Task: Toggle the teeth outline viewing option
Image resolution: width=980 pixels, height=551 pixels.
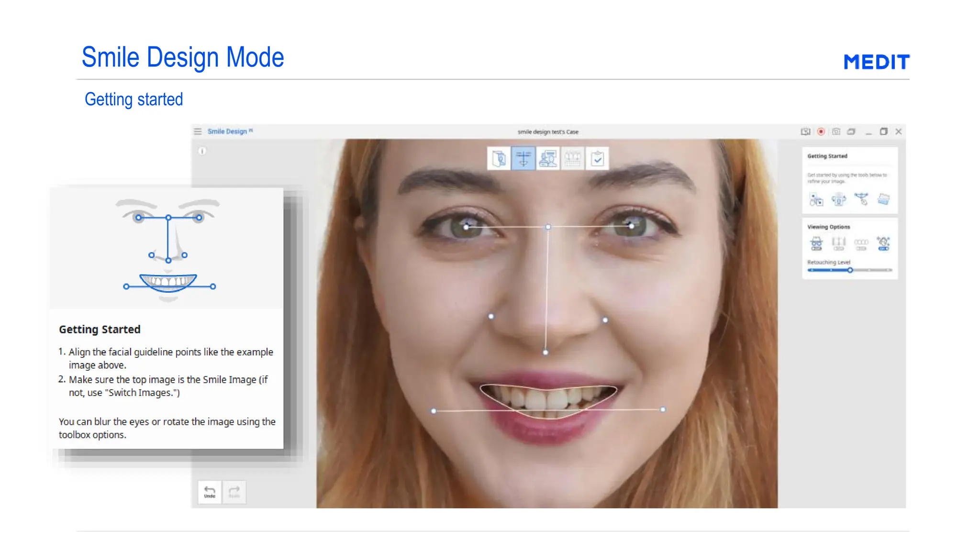Action: click(861, 244)
